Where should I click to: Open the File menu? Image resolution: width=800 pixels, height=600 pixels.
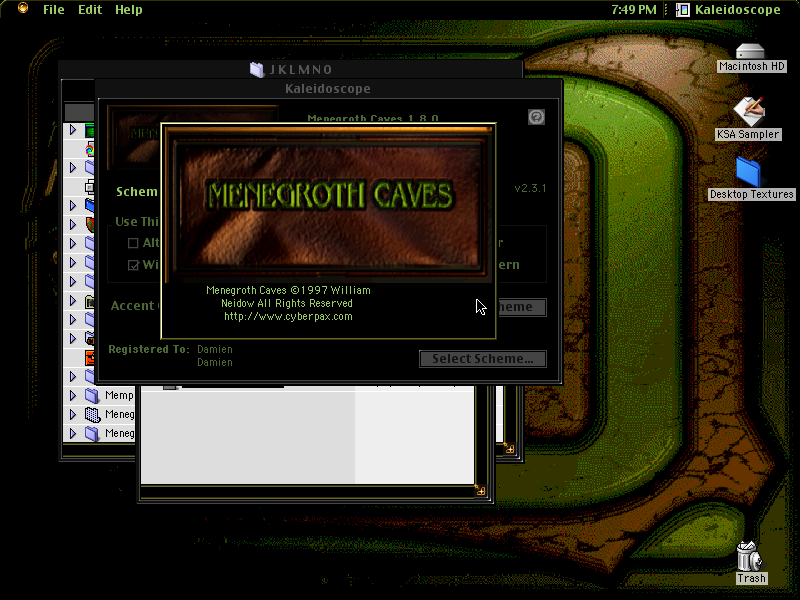tap(54, 10)
